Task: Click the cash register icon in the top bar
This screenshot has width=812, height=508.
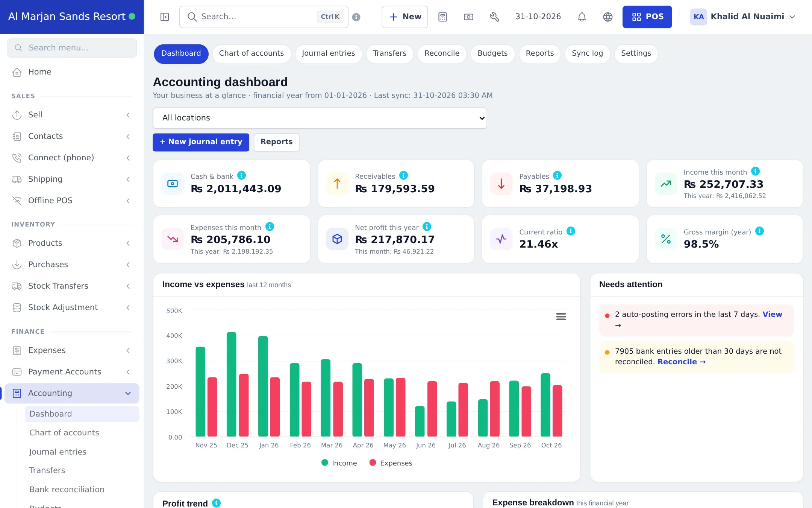Action: click(x=468, y=17)
